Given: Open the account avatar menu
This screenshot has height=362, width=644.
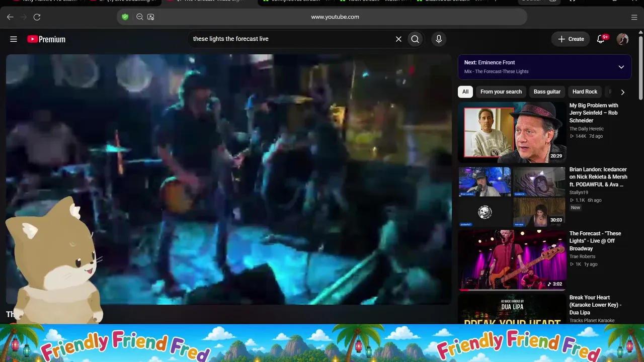Looking at the screenshot, I should click(623, 39).
